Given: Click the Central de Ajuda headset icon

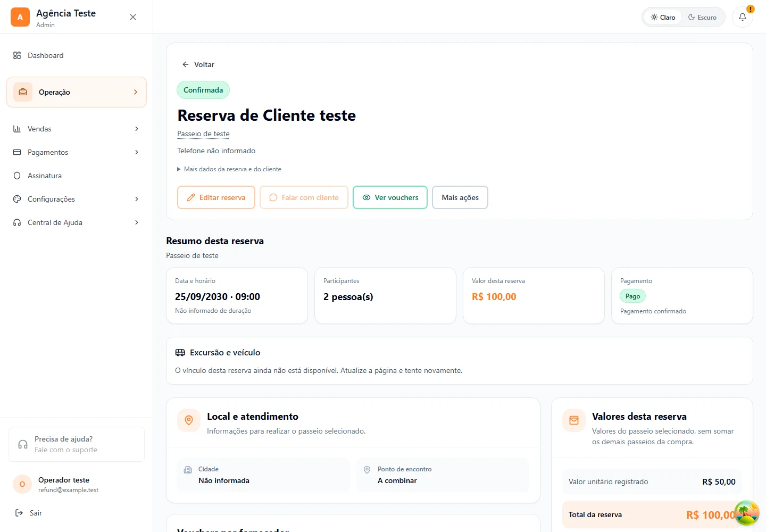Looking at the screenshot, I should point(17,222).
